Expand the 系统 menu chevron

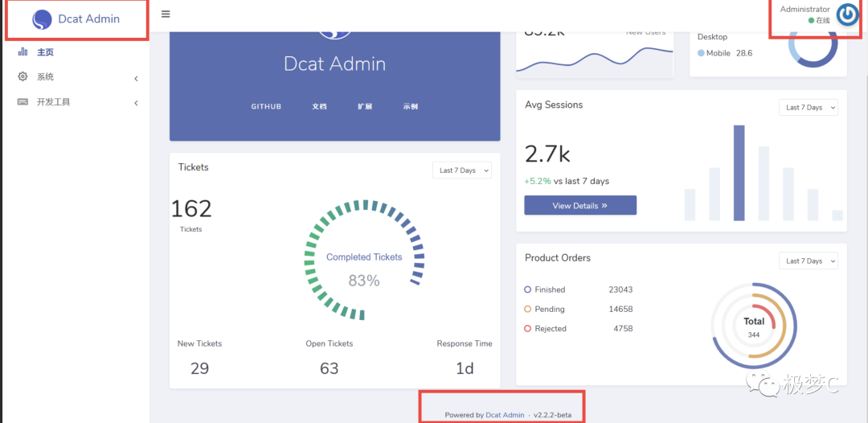tap(136, 79)
